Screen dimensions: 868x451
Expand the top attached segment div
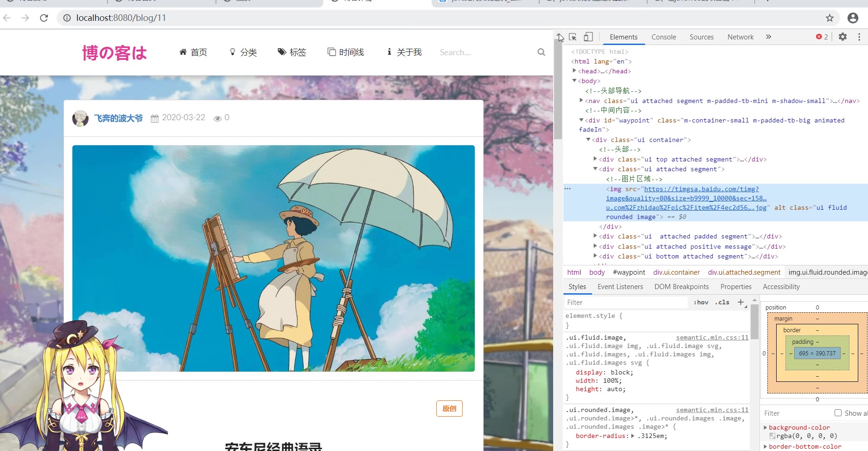point(595,159)
